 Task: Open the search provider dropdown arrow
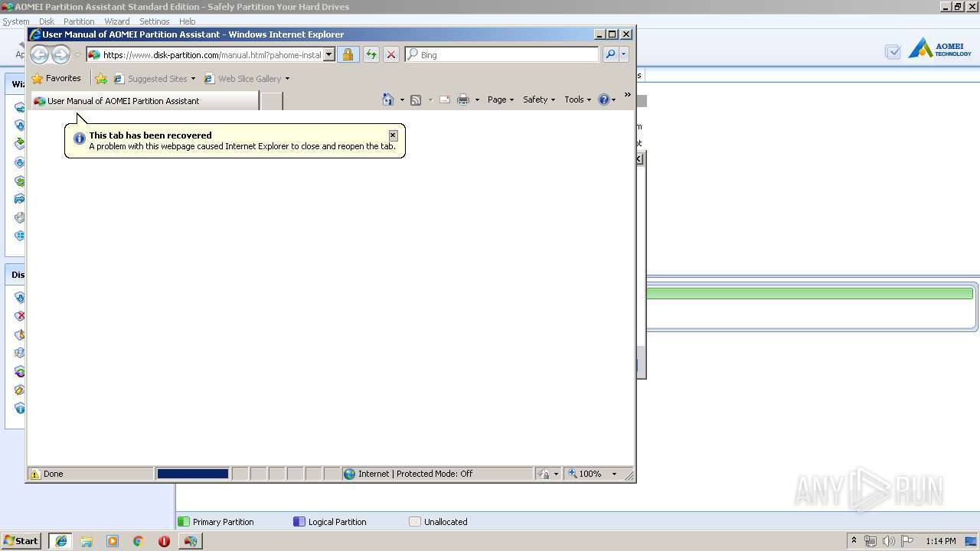pos(624,54)
